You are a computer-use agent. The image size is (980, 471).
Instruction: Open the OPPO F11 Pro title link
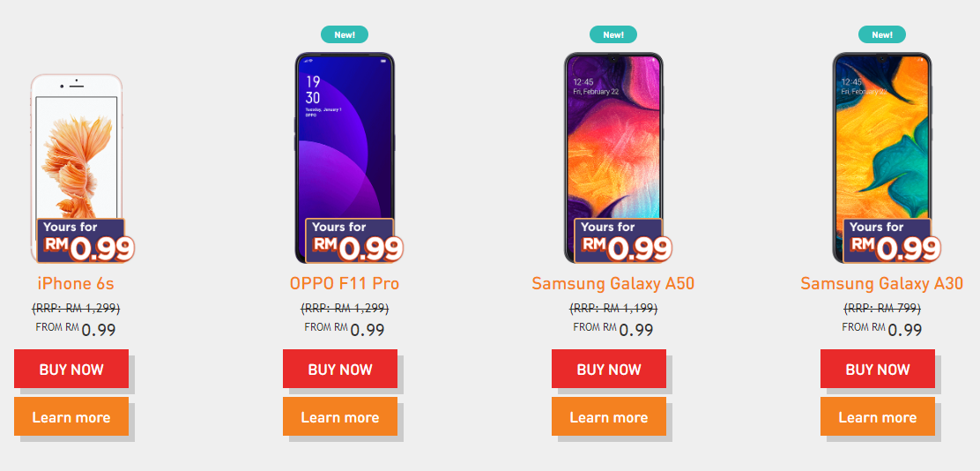(x=345, y=284)
